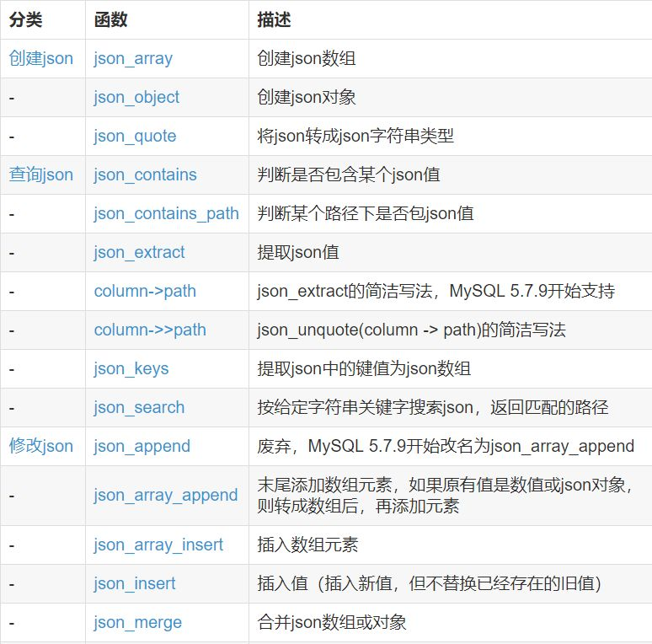Open the 查询json category link
The image size is (652, 644).
41,174
